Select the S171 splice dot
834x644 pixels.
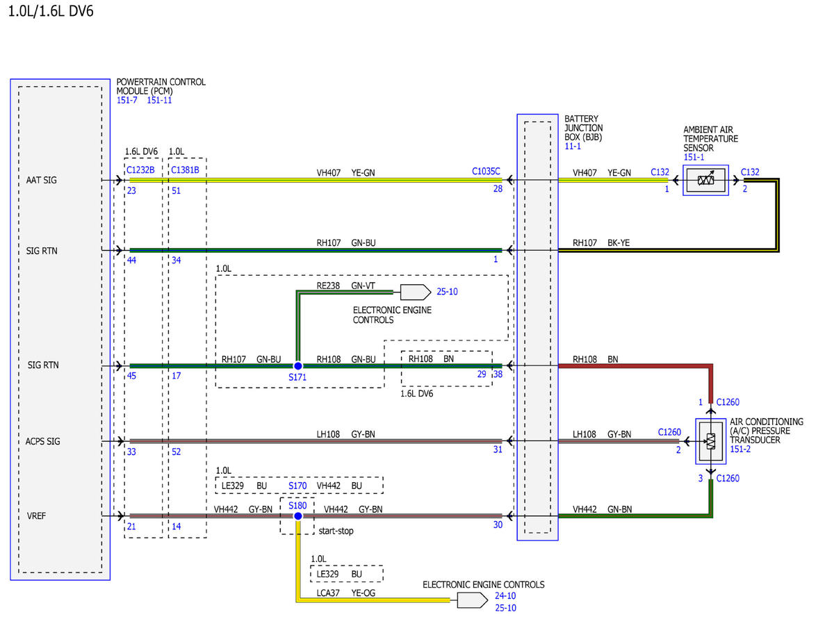(297, 365)
